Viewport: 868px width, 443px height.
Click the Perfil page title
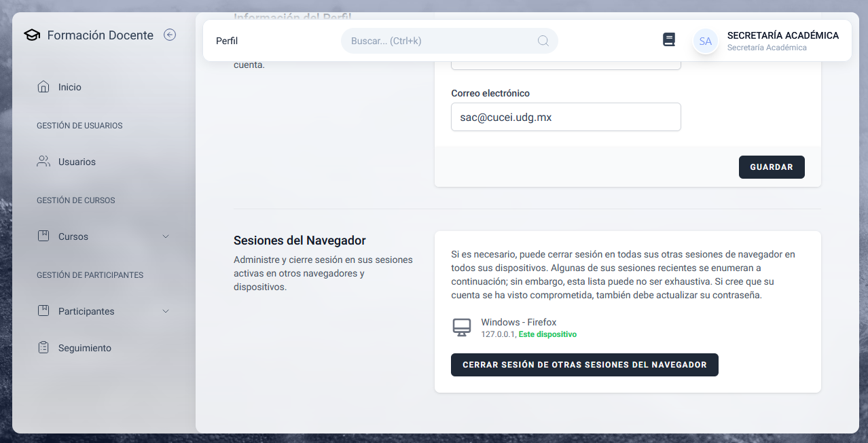pos(227,41)
